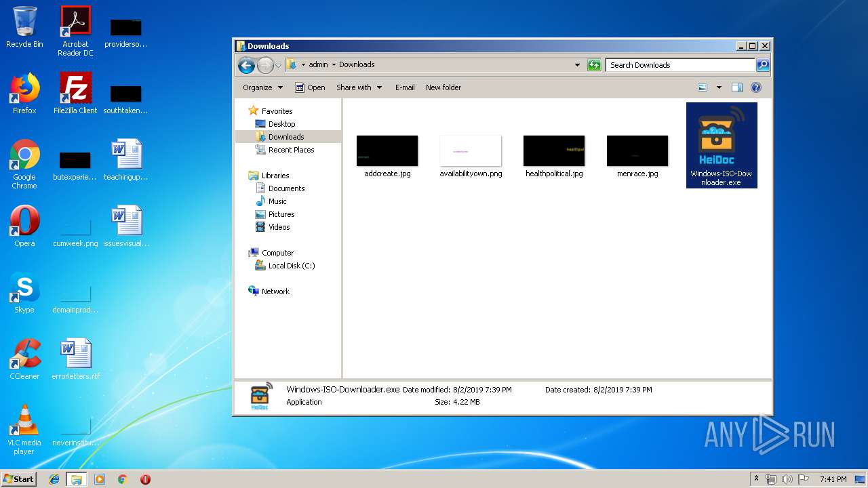Viewport: 868px width, 488px height.
Task: Click Downloads in the address breadcrumb
Action: (x=357, y=65)
